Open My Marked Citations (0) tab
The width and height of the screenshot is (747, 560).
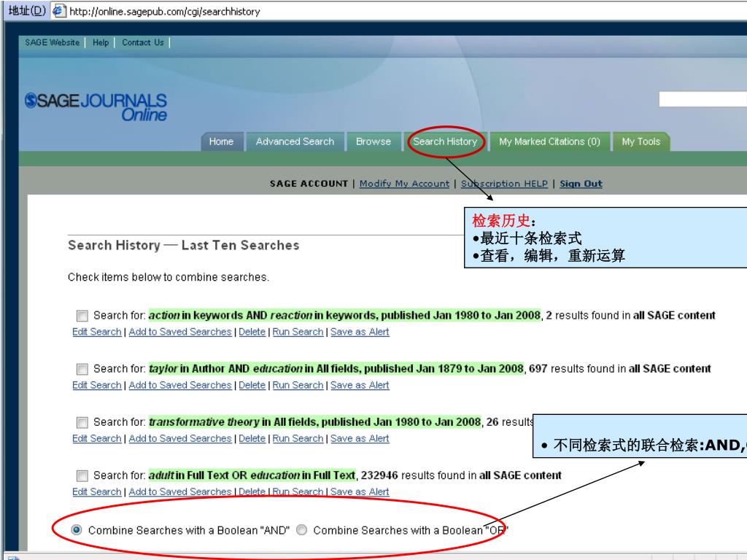[x=549, y=141]
